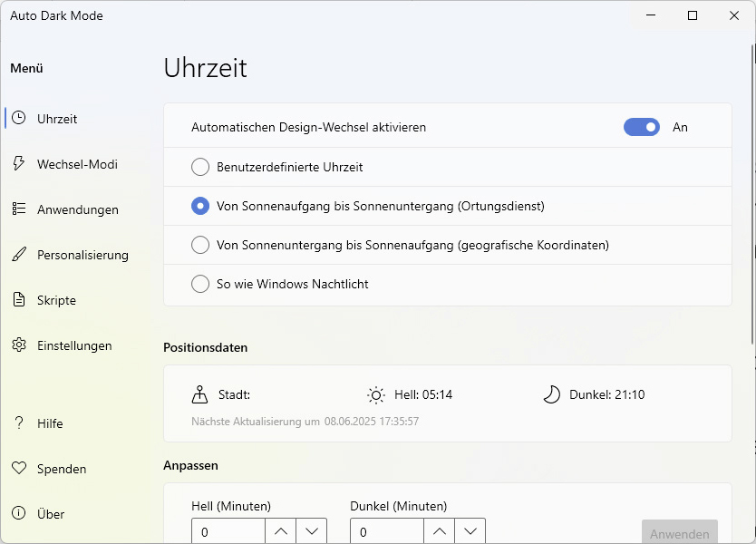
Task: Click Hell Minuten up-down spinner
Action: point(296,530)
